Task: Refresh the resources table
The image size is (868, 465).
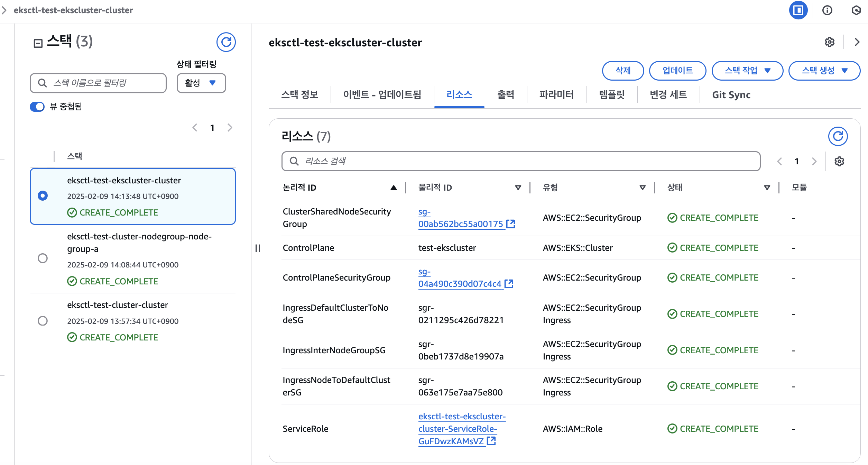Action: [838, 136]
